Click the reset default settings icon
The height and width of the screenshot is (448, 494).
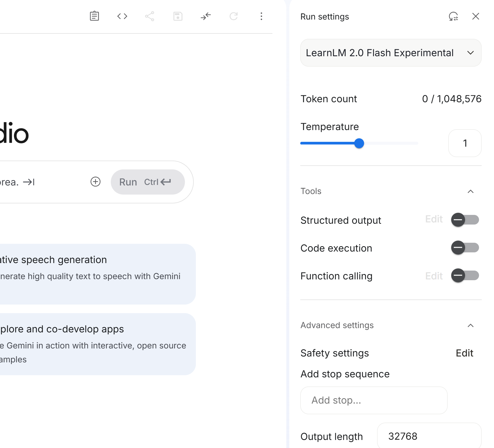click(x=453, y=17)
